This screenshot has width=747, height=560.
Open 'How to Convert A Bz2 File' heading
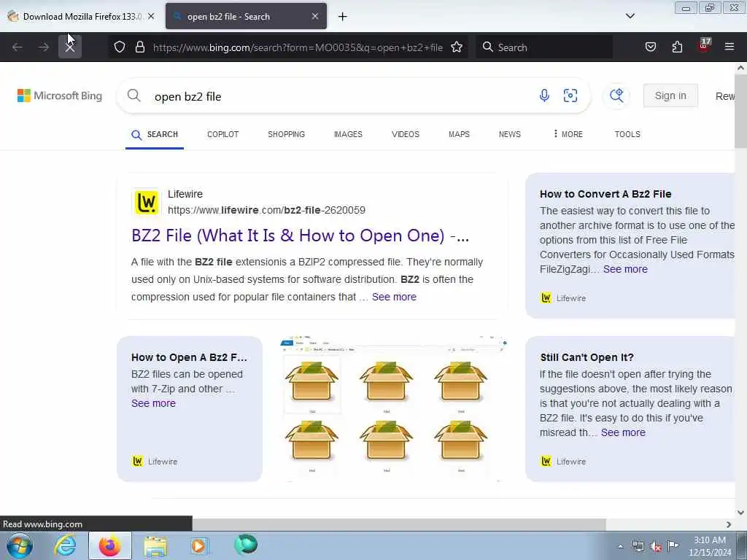point(605,194)
